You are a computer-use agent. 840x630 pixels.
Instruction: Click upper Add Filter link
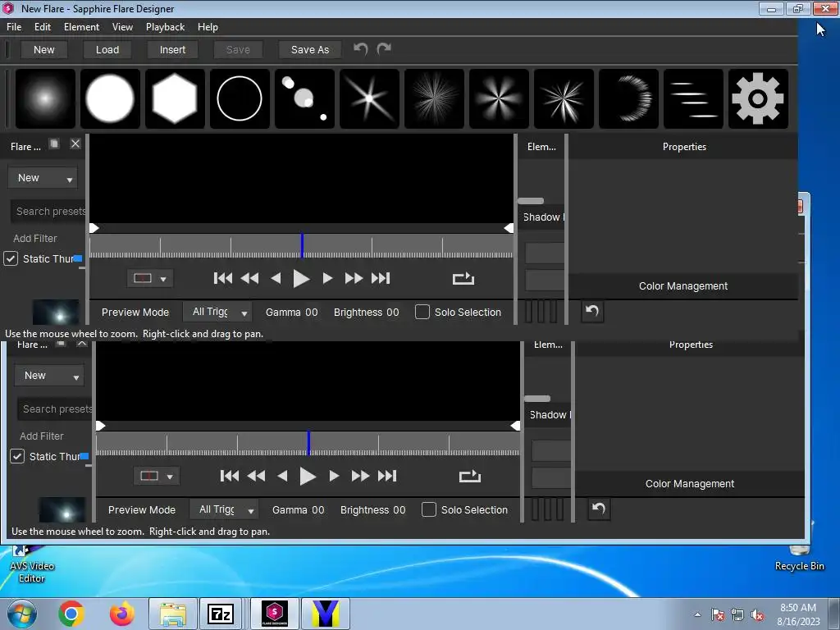pos(34,239)
